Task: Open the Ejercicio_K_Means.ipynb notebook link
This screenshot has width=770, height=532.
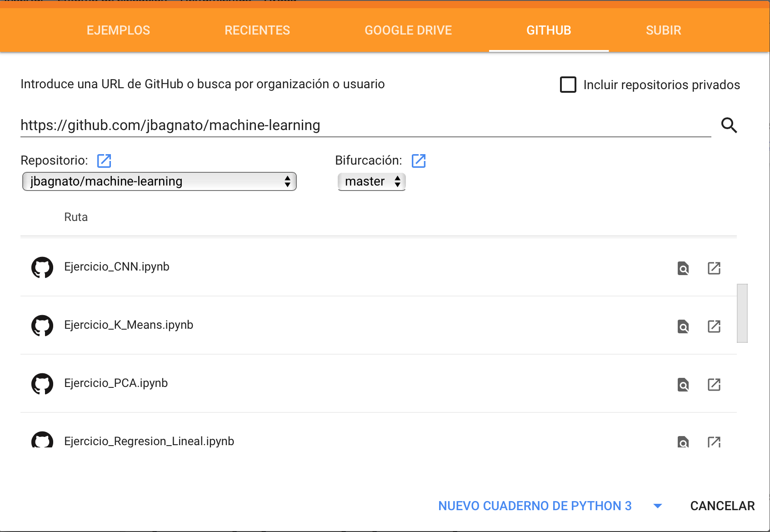Action: click(x=129, y=325)
